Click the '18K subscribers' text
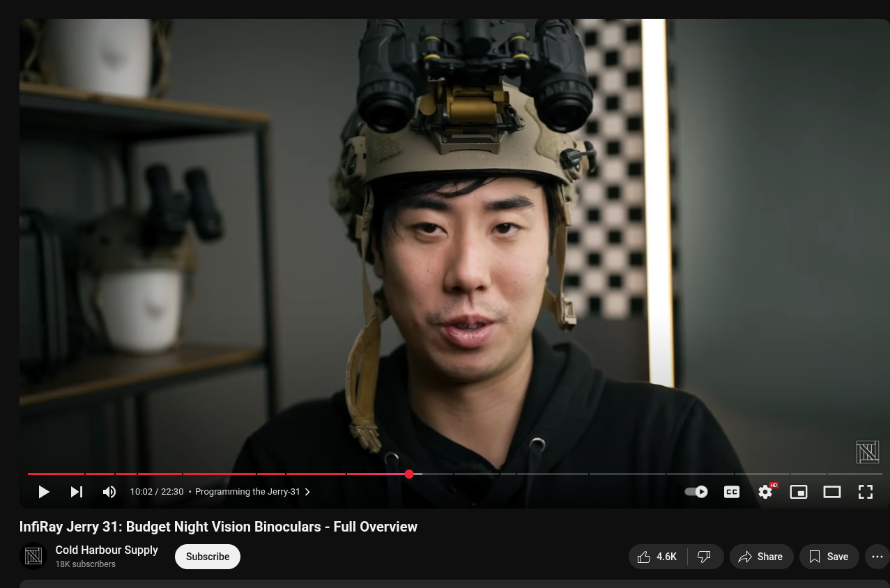Screen dimensions: 890x588 (86, 564)
